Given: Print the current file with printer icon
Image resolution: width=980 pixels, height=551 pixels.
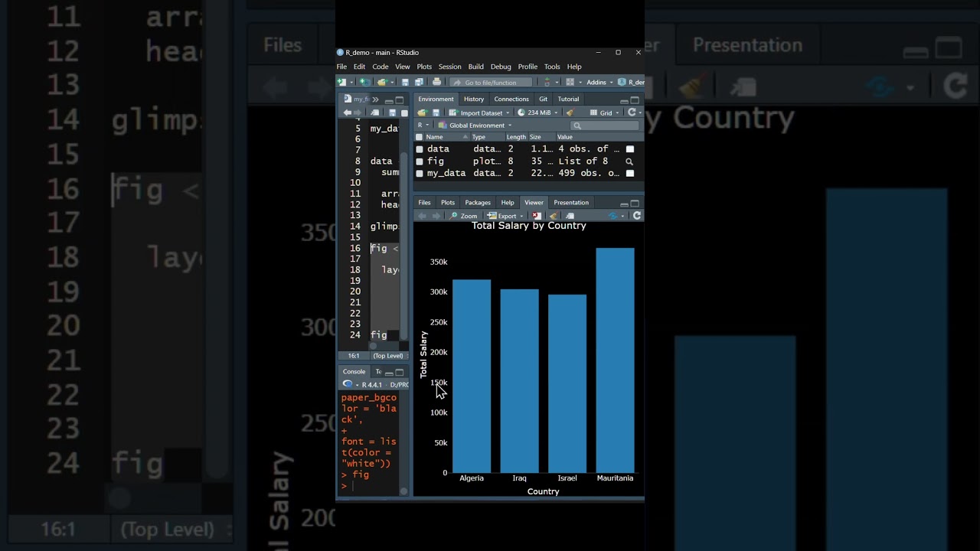Looking at the screenshot, I should click(x=436, y=82).
